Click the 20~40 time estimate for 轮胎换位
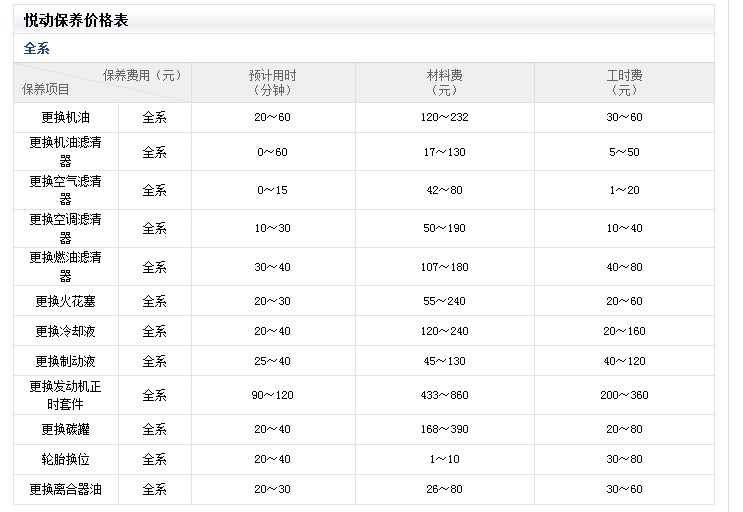 pos(272,459)
